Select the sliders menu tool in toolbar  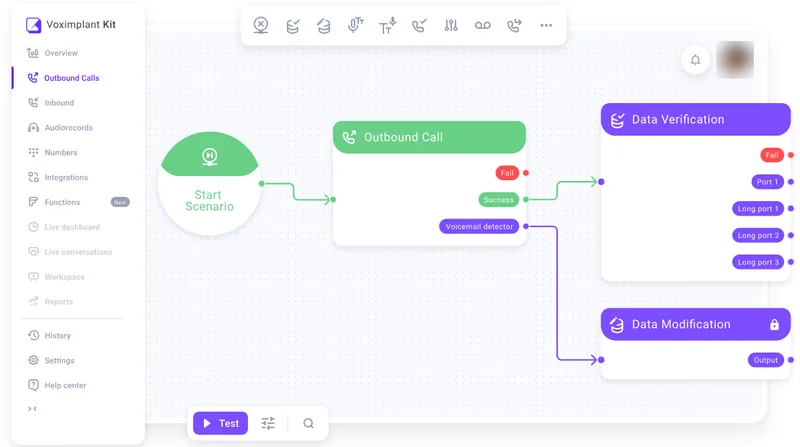click(x=451, y=26)
